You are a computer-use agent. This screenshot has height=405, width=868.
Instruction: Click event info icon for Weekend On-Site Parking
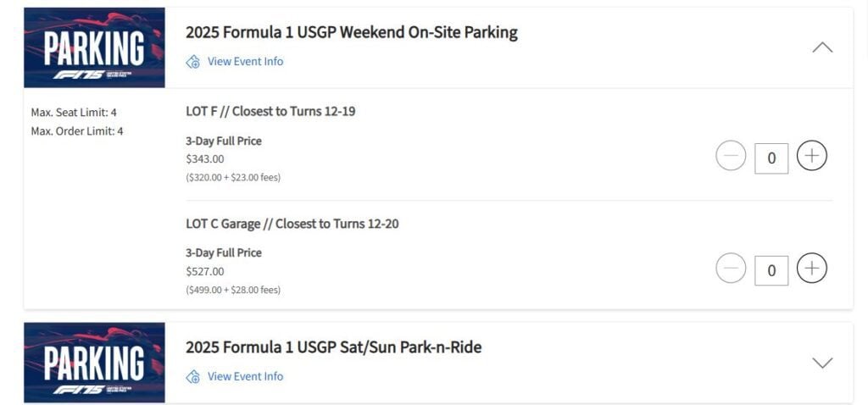(x=193, y=62)
